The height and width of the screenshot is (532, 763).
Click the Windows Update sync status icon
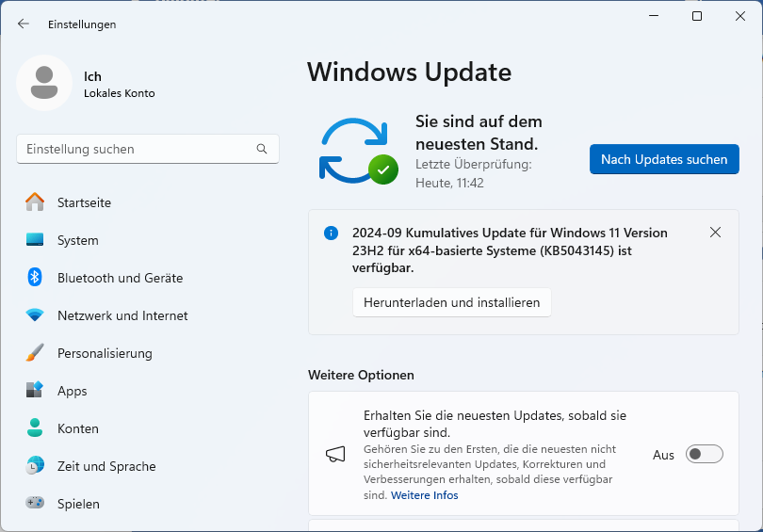click(x=359, y=151)
